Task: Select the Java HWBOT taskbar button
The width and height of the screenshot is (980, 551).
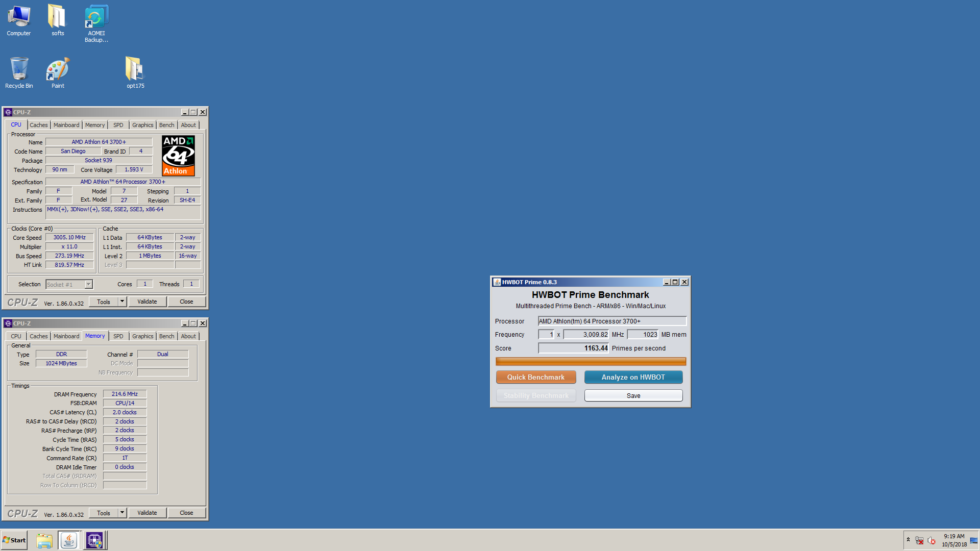Action: [x=69, y=540]
